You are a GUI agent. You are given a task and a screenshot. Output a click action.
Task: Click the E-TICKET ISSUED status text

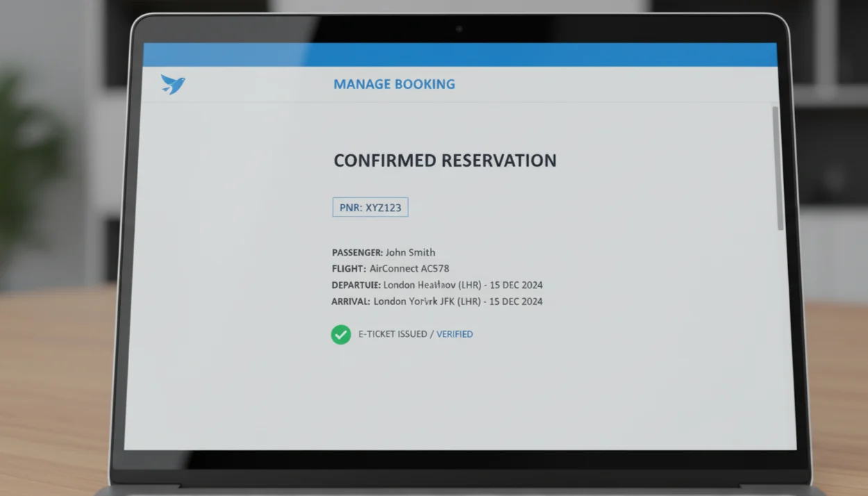(392, 334)
